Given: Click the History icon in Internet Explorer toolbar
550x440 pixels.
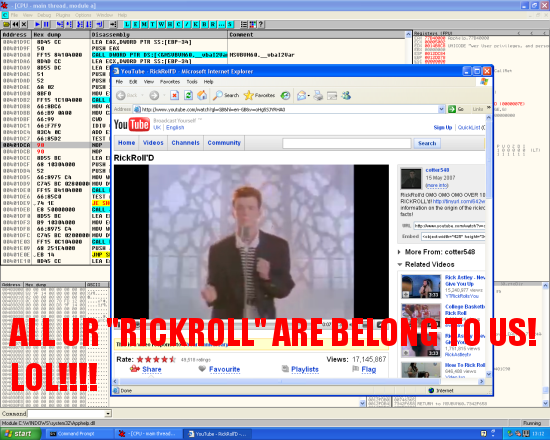Looking at the screenshot, I should pyautogui.click(x=286, y=95).
